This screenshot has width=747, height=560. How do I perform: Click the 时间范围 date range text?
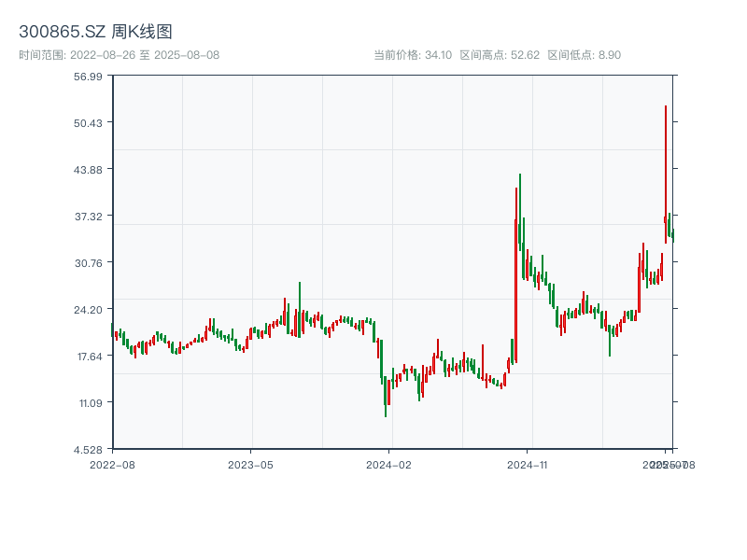(x=119, y=55)
